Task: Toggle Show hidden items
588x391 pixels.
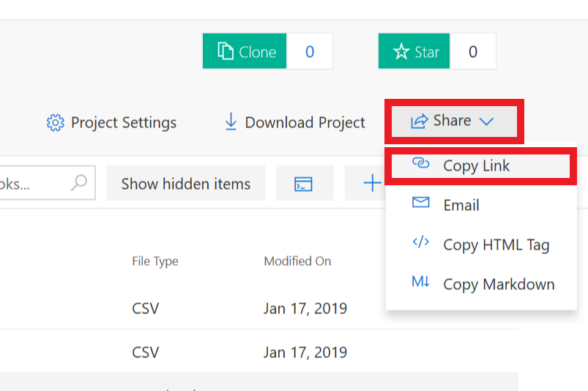Action: click(186, 183)
